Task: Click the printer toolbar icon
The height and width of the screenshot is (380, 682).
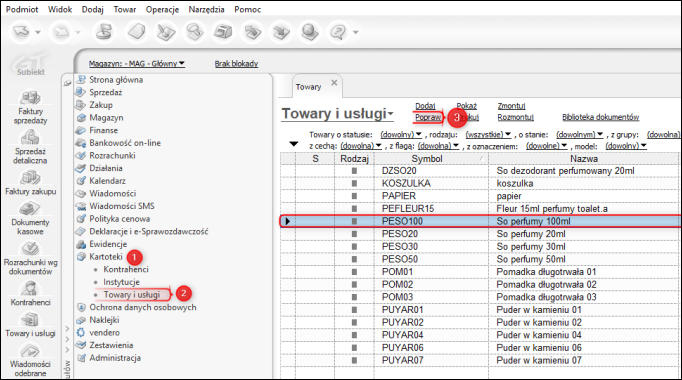Action: [223, 32]
